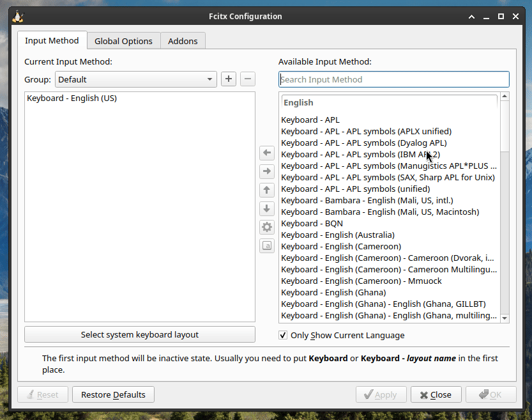Remove the current group using minus button
532x420 pixels.
[247, 79]
